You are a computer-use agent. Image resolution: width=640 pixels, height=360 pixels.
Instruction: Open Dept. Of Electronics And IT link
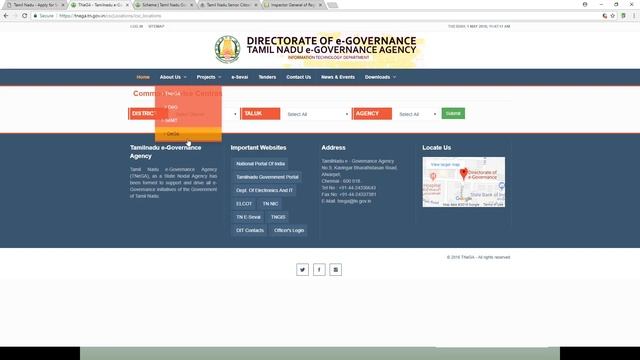tap(264, 190)
